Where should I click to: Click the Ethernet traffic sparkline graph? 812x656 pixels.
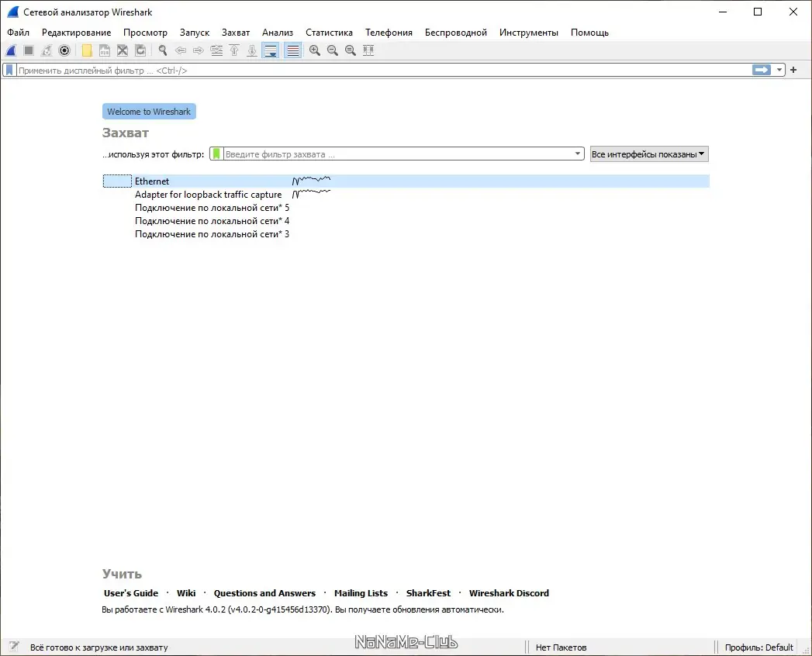pos(311,181)
